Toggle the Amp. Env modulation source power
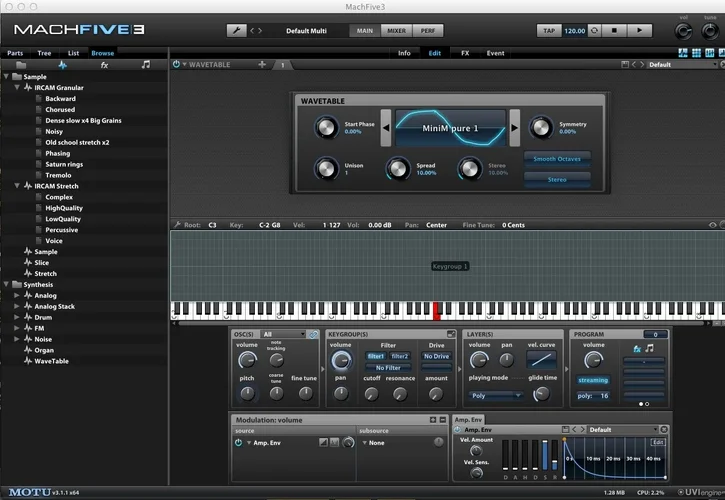 click(238, 442)
